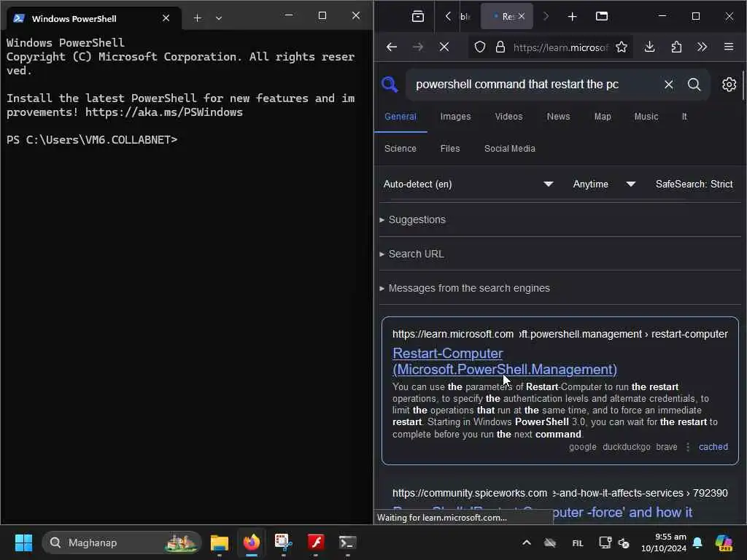Viewport: 747px width, 560px height.
Task: Switch to Terminal in taskbar
Action: 347,542
